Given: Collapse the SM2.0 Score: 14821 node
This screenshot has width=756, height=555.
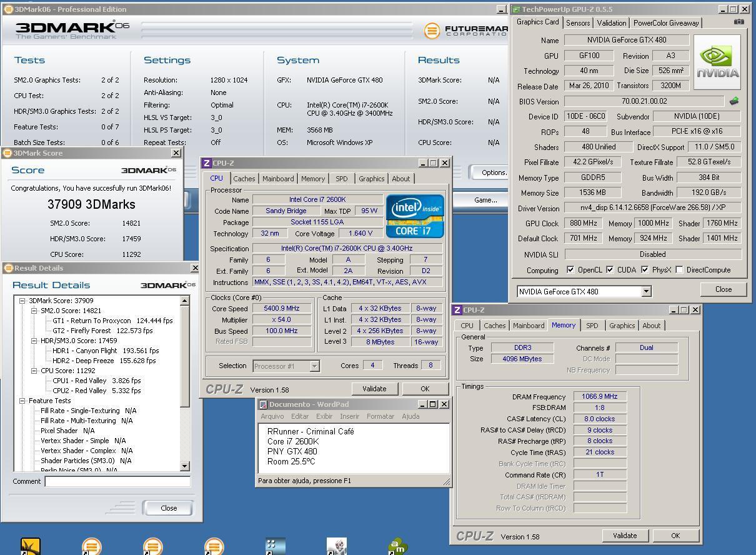Looking at the screenshot, I should (34, 311).
